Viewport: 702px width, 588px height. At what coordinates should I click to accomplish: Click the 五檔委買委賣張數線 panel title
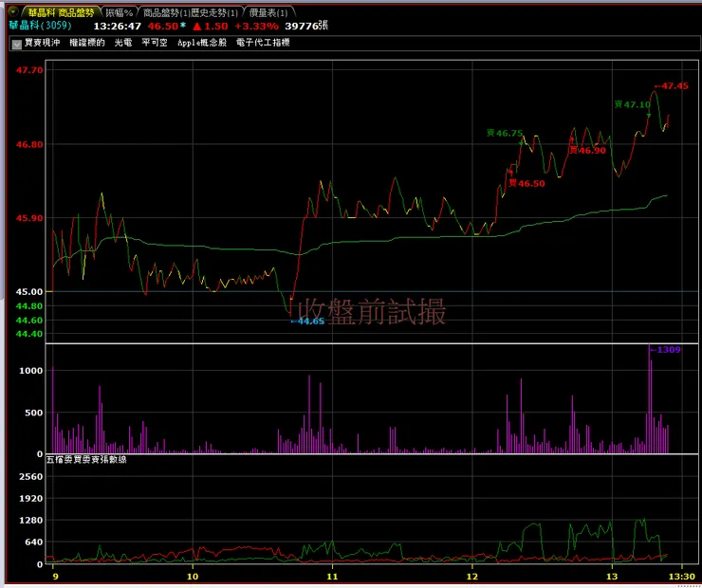(x=86, y=459)
